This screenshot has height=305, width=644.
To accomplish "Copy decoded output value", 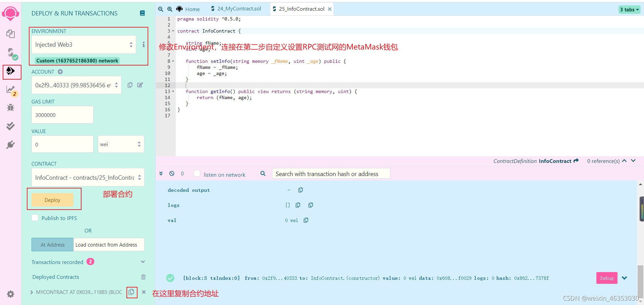I will pyautogui.click(x=301, y=190).
